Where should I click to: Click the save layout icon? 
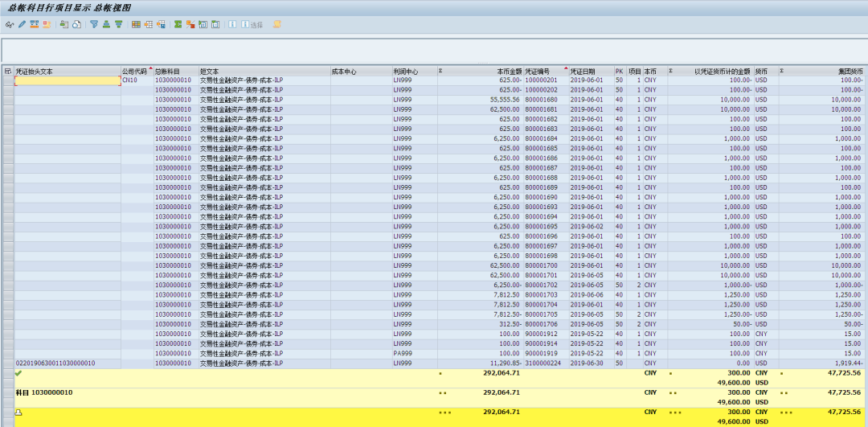161,24
